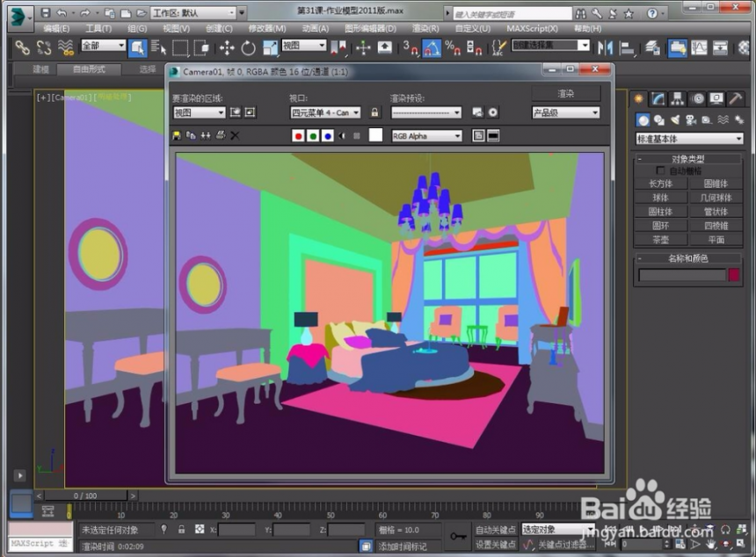Select the Scale tool
Screen dimensions: 756x557
(x=270, y=47)
